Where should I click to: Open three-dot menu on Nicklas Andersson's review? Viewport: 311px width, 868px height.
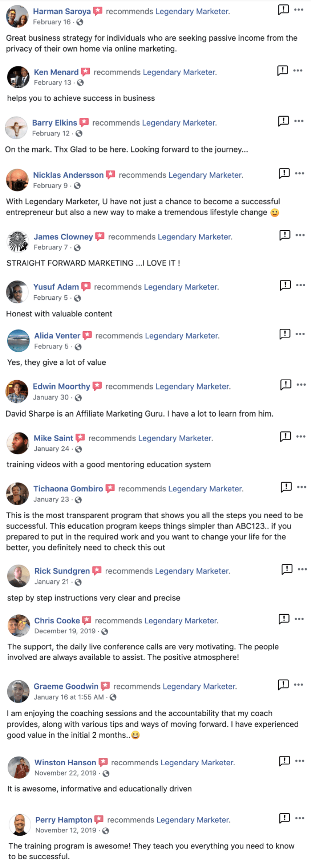pyautogui.click(x=300, y=173)
